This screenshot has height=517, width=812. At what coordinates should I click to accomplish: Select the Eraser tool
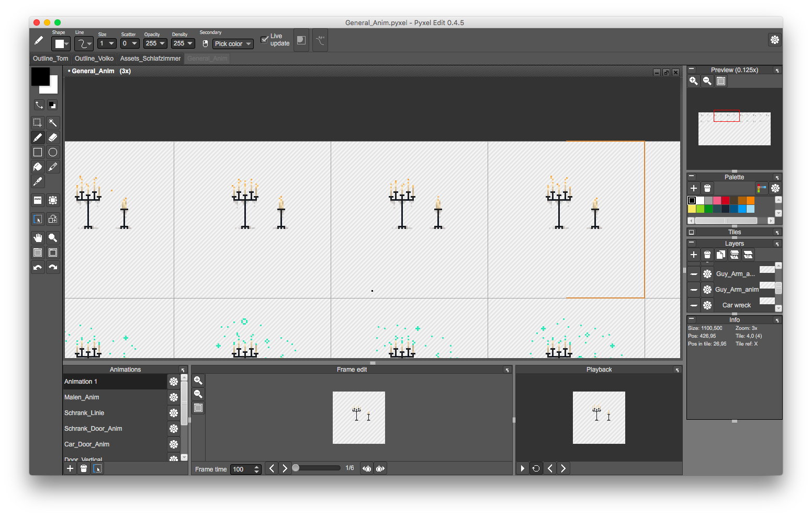pyautogui.click(x=53, y=137)
